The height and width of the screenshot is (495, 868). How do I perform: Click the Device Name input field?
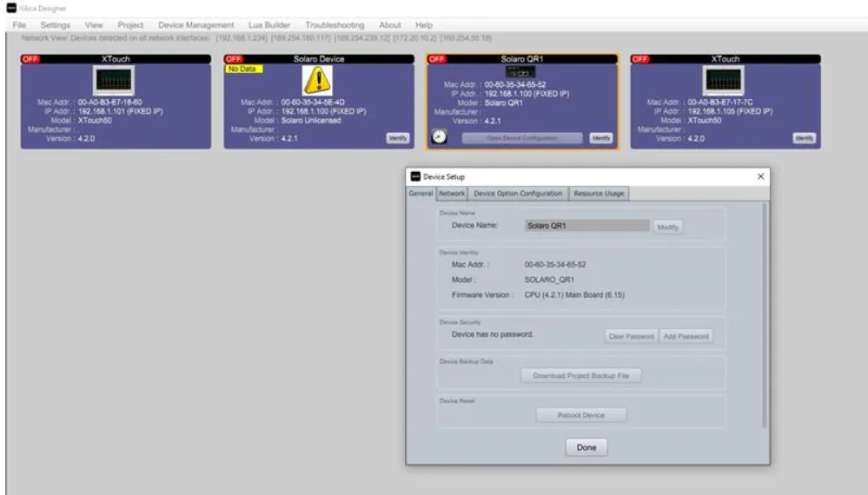click(x=586, y=226)
